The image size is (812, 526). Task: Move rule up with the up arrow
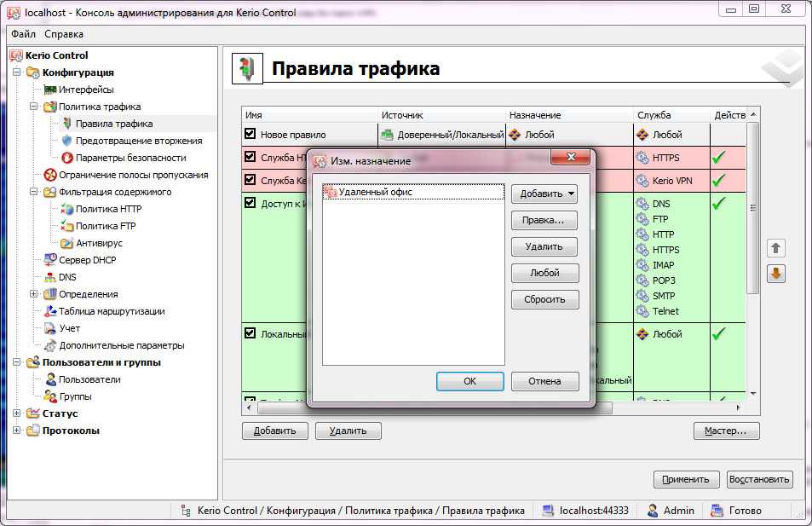click(x=775, y=248)
